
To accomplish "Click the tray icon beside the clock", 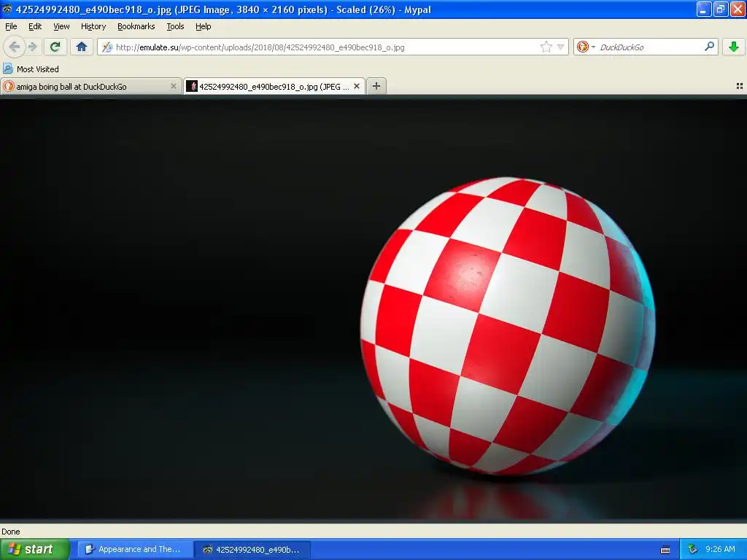I will pyautogui.click(x=692, y=549).
